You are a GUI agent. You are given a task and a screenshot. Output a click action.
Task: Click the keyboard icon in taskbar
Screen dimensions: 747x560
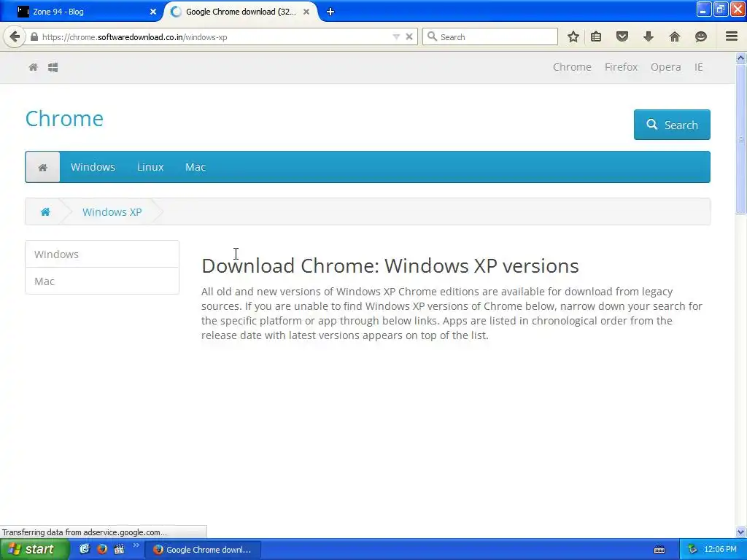pyautogui.click(x=659, y=550)
